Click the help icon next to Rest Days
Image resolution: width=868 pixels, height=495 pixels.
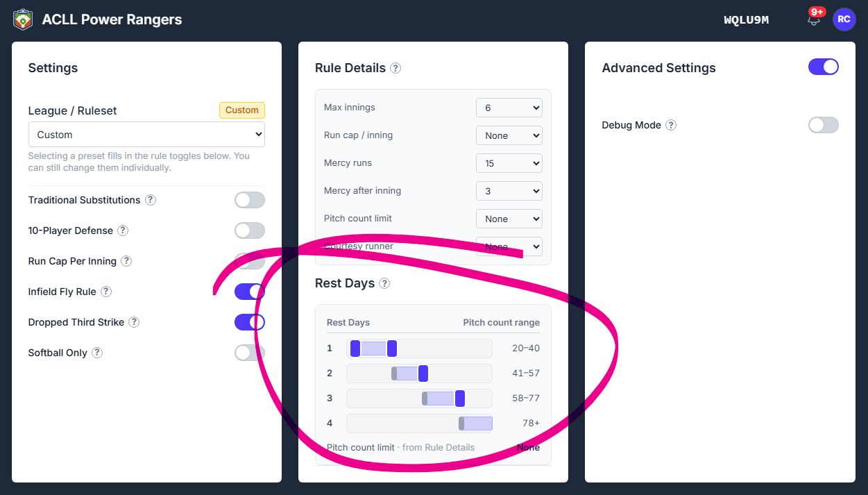384,283
